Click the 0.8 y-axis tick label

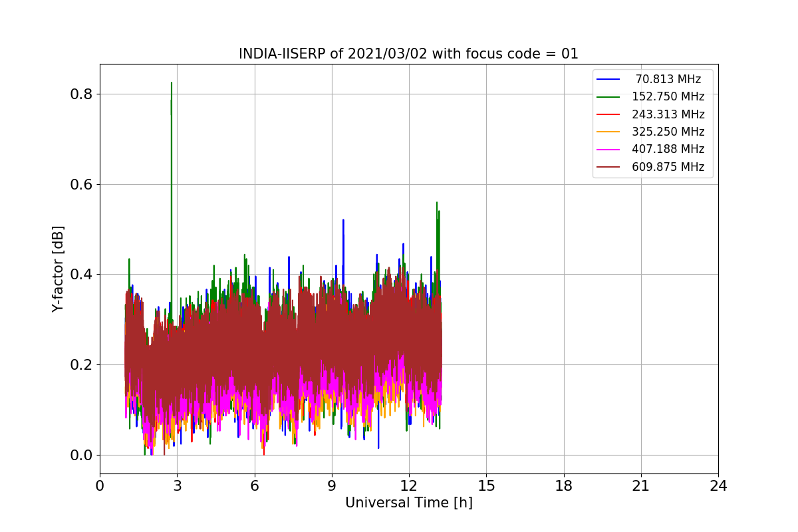(x=81, y=94)
